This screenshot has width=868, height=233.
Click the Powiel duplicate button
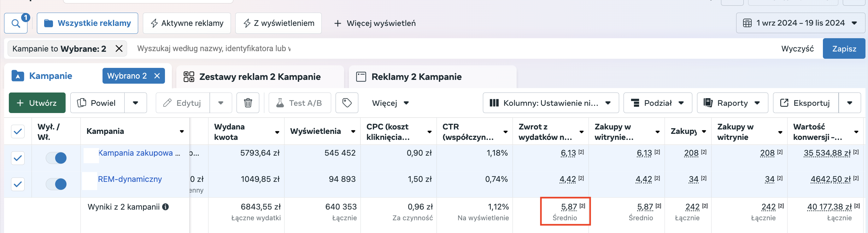97,103
